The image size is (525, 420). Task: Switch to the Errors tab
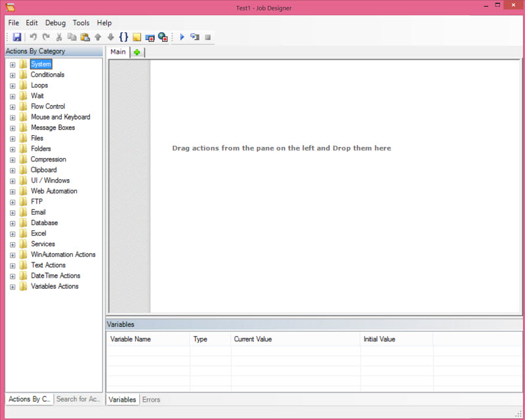(x=151, y=400)
